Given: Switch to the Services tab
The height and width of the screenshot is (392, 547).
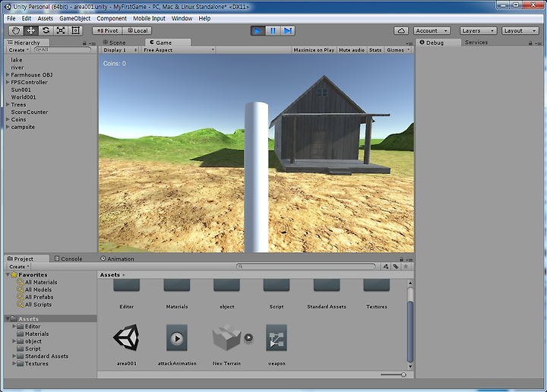Looking at the screenshot, I should tap(476, 43).
